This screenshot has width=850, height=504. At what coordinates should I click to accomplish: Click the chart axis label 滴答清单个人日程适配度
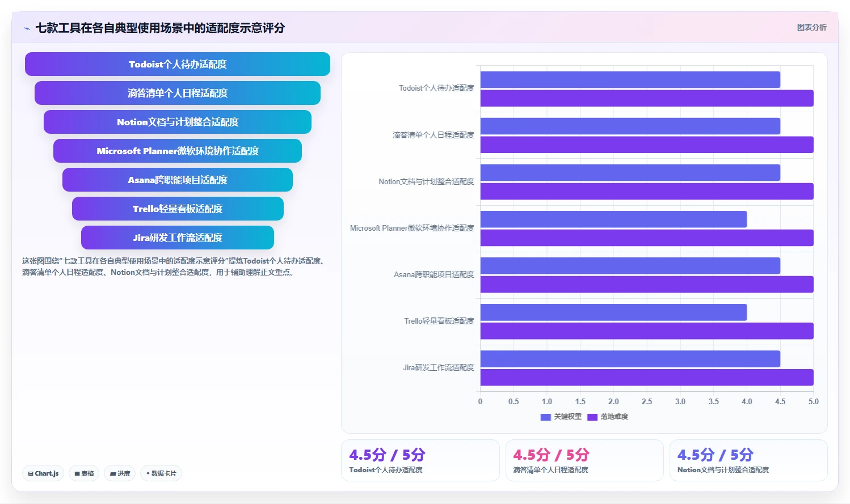click(x=434, y=135)
